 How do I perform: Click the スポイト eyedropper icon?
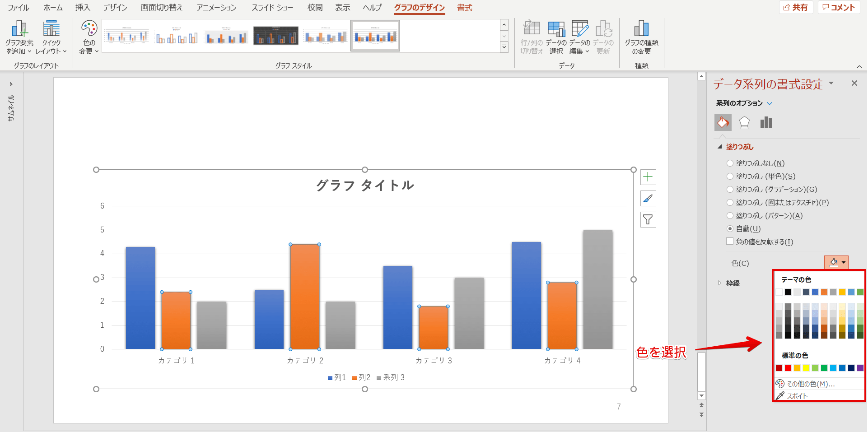(x=780, y=396)
